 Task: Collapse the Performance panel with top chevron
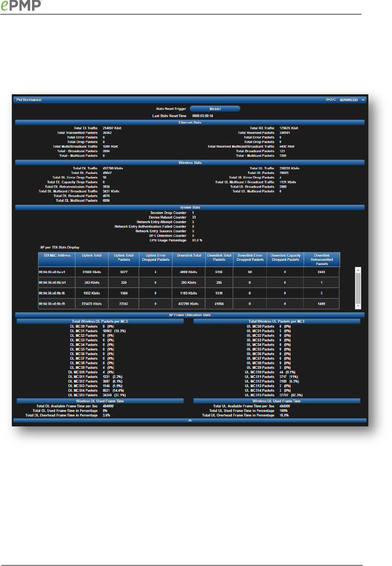tap(363, 100)
